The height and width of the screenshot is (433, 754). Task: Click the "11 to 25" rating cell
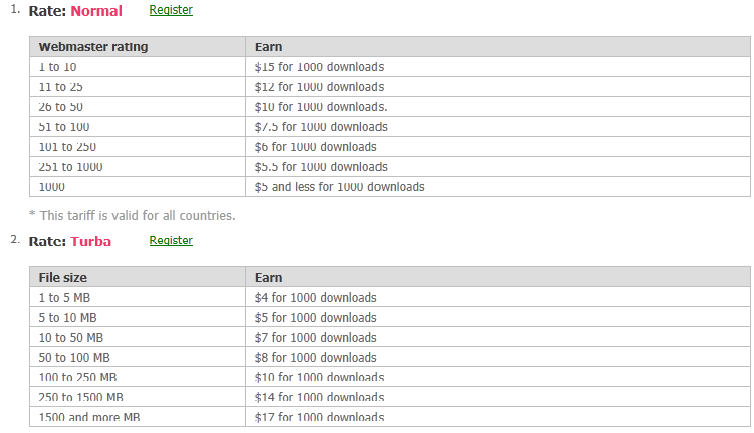[60, 87]
